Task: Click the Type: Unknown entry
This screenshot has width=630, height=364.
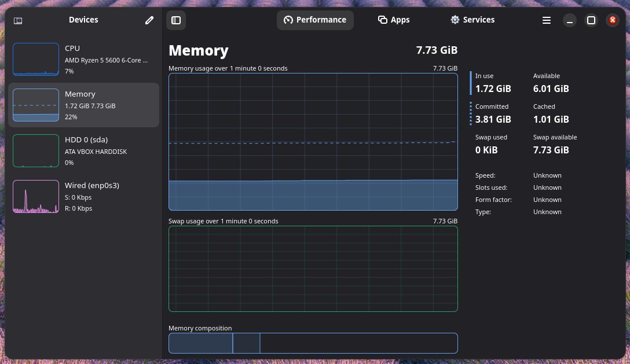Action: (x=518, y=212)
